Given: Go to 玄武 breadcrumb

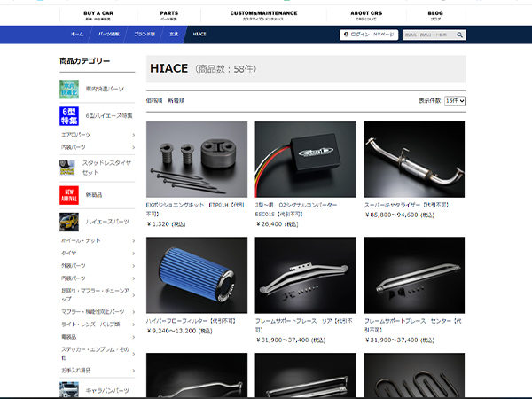Looking at the screenshot, I should [x=174, y=35].
